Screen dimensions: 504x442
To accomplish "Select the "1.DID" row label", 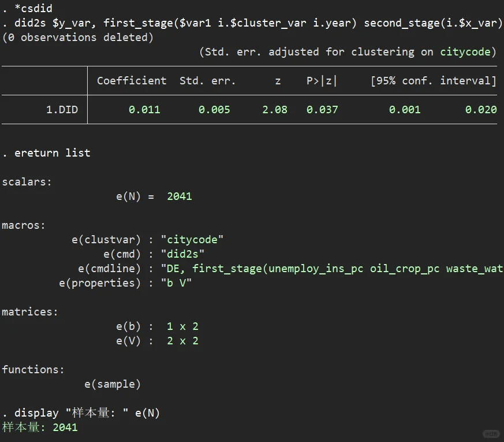I will 62,110.
